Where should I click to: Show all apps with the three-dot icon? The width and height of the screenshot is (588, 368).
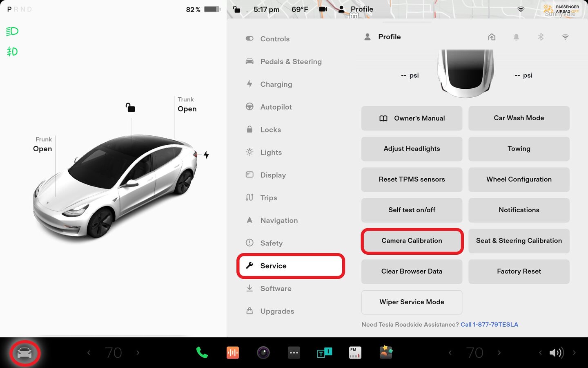click(294, 352)
